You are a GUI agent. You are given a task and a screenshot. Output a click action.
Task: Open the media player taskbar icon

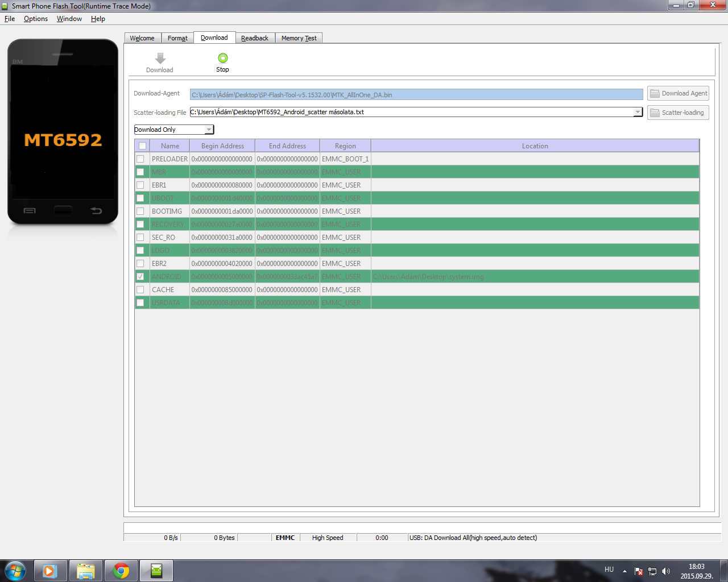51,571
